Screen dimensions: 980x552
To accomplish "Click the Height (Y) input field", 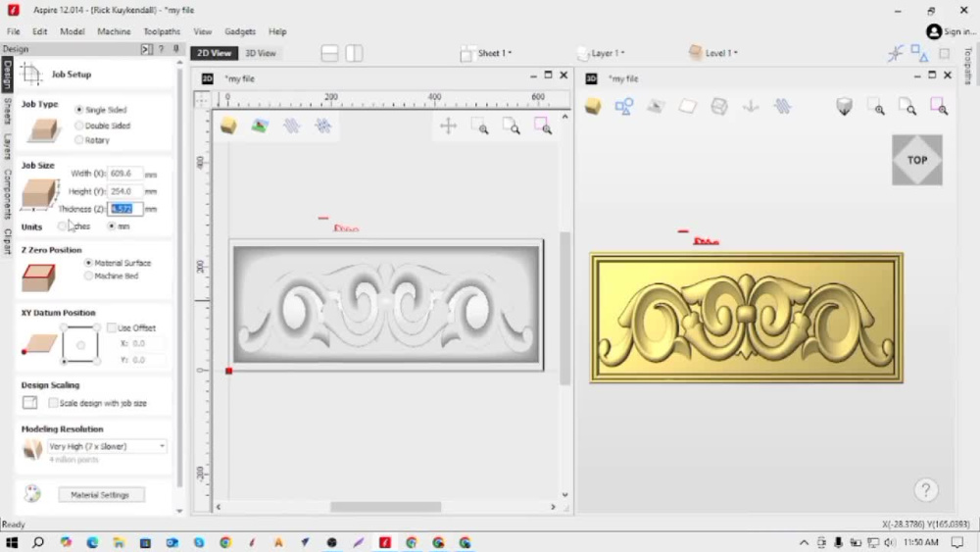I will 125,191.
